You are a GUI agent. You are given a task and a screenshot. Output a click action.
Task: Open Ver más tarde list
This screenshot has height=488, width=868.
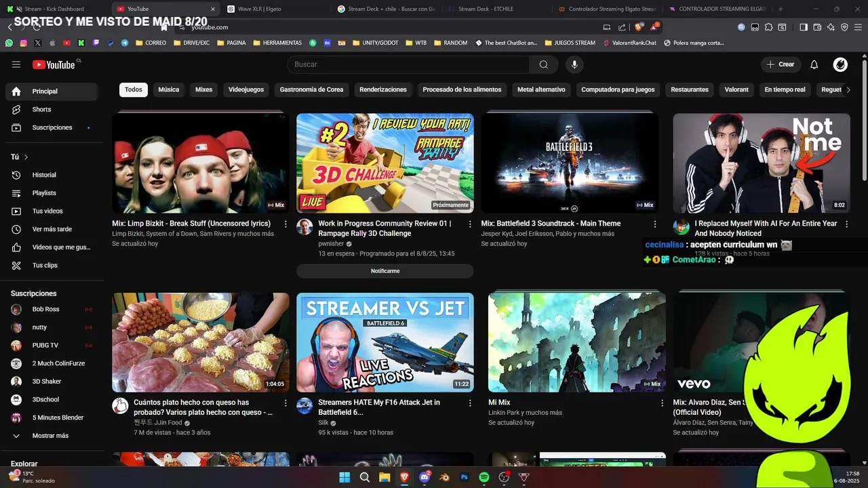pos(52,229)
